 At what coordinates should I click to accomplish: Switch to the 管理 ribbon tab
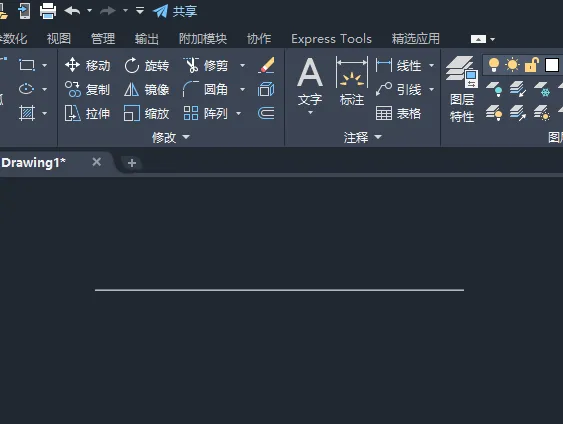(x=103, y=38)
